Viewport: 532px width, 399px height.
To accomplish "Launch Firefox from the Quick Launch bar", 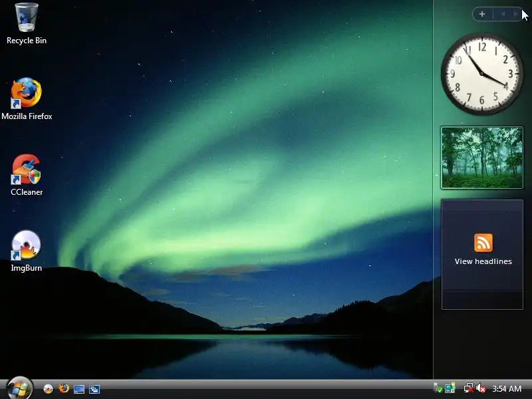I will (x=63, y=388).
